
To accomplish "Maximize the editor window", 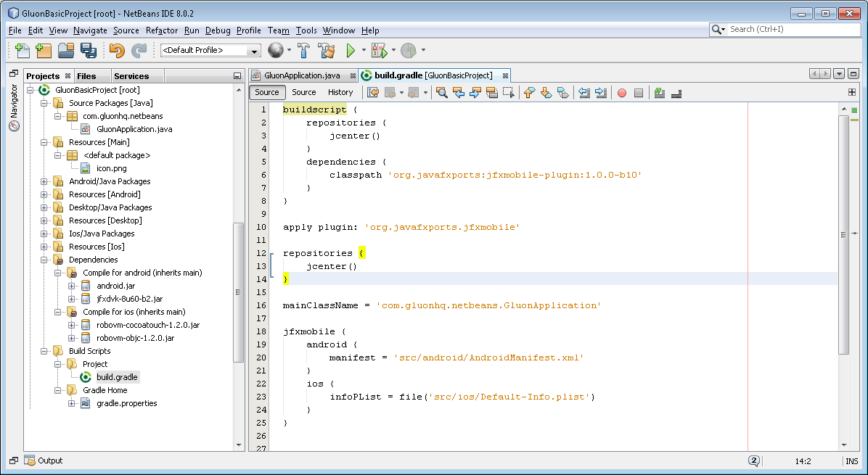I will (x=853, y=73).
